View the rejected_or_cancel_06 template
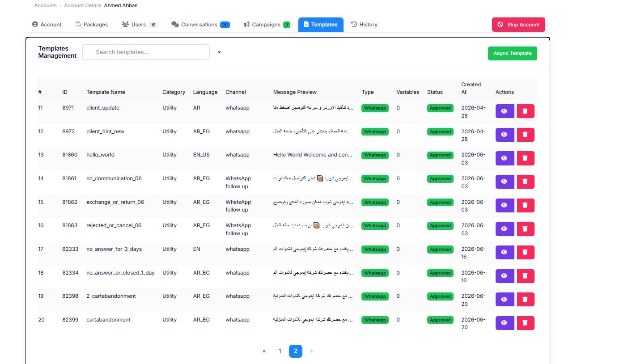628x364 pixels. (505, 229)
